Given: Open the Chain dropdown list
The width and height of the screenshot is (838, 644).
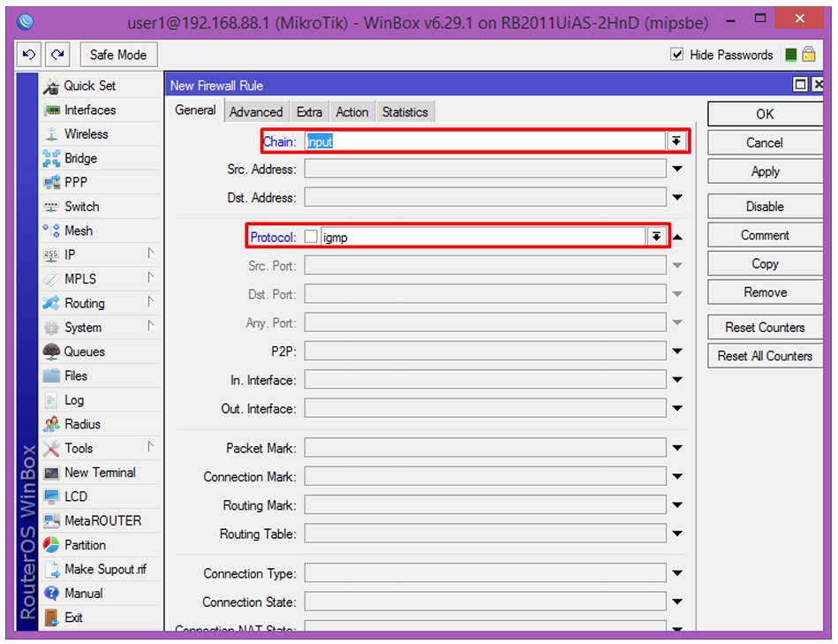Looking at the screenshot, I should tap(676, 141).
